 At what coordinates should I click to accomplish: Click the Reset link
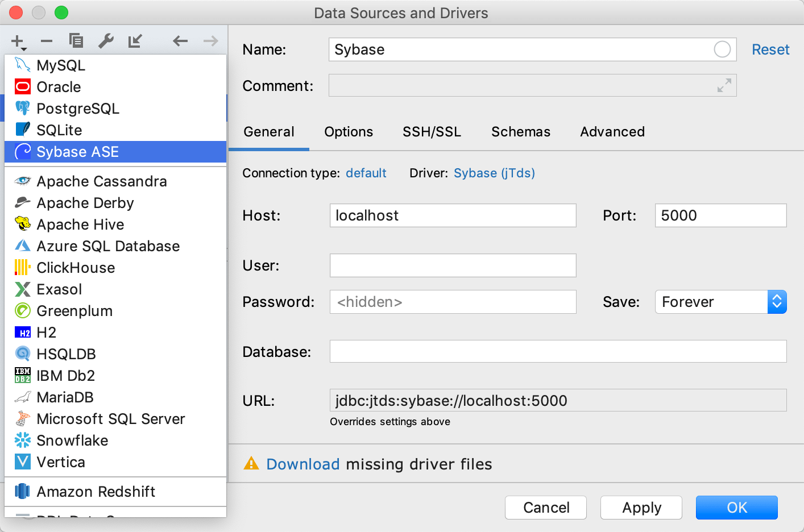coord(770,49)
